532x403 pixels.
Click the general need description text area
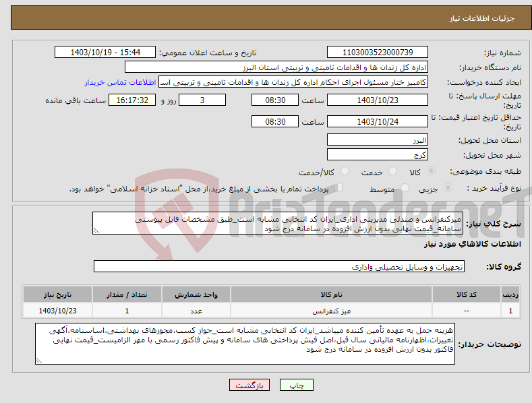278,223
